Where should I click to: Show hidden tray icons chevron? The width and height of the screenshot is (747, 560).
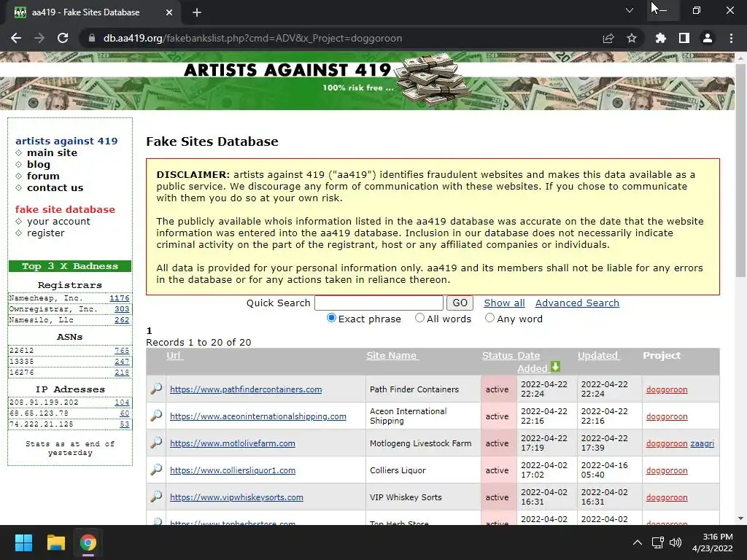pos(637,542)
